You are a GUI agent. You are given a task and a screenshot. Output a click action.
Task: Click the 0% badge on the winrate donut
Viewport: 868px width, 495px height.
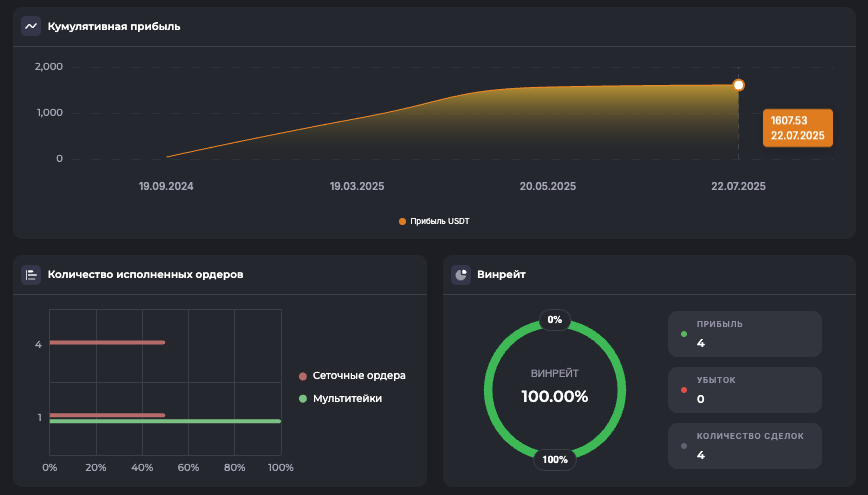pyautogui.click(x=555, y=320)
